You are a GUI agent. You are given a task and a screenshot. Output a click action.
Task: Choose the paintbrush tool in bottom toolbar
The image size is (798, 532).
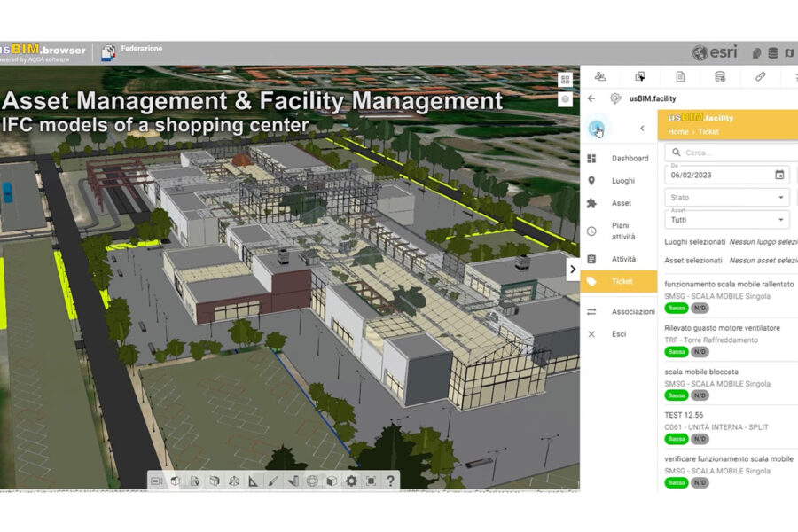tap(273, 481)
